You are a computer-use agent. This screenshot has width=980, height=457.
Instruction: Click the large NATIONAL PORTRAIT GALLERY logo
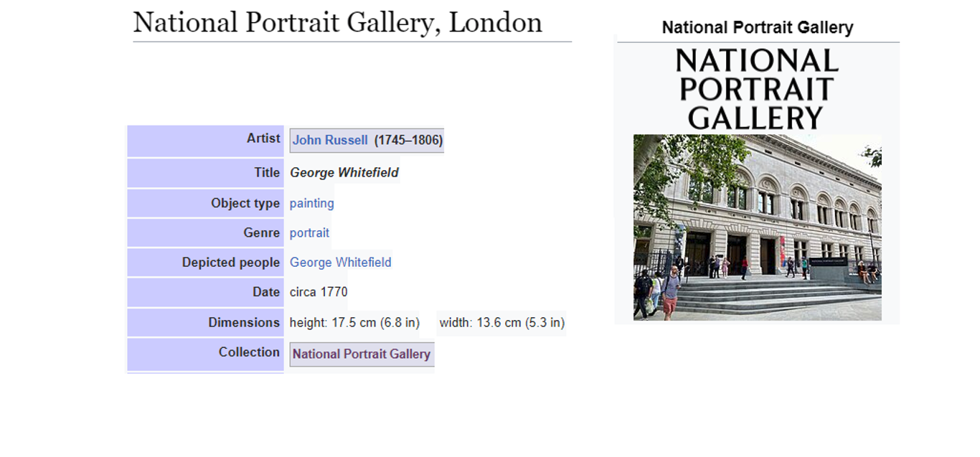tap(757, 90)
